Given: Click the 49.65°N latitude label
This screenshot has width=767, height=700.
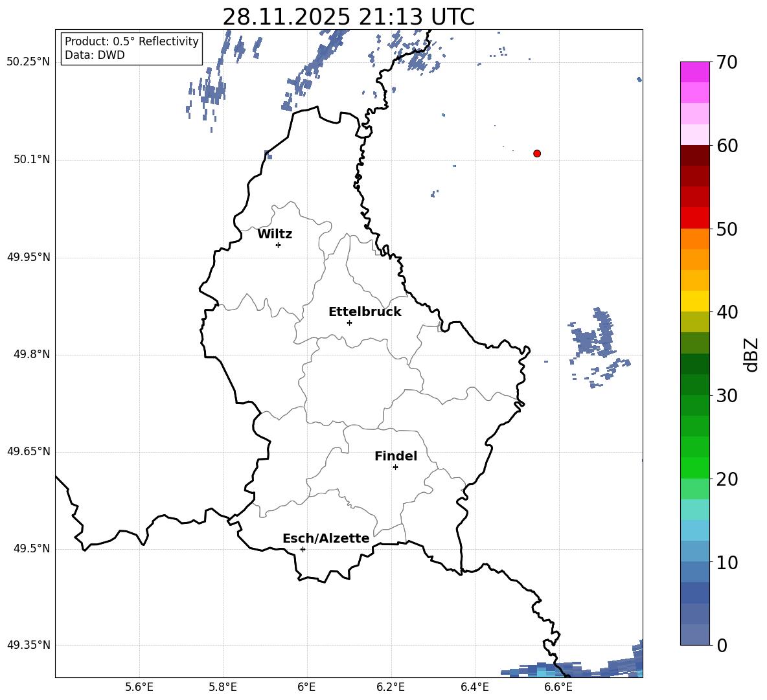Looking at the screenshot, I should pyautogui.click(x=29, y=452).
